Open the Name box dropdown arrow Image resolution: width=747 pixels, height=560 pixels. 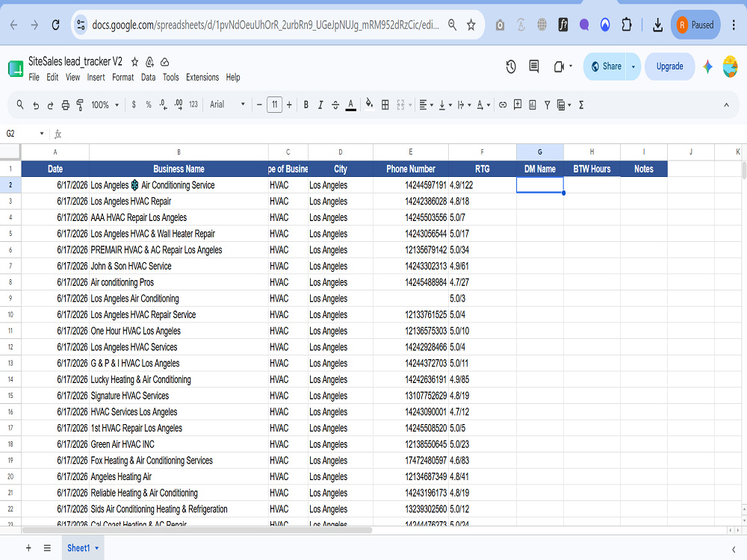click(x=42, y=134)
